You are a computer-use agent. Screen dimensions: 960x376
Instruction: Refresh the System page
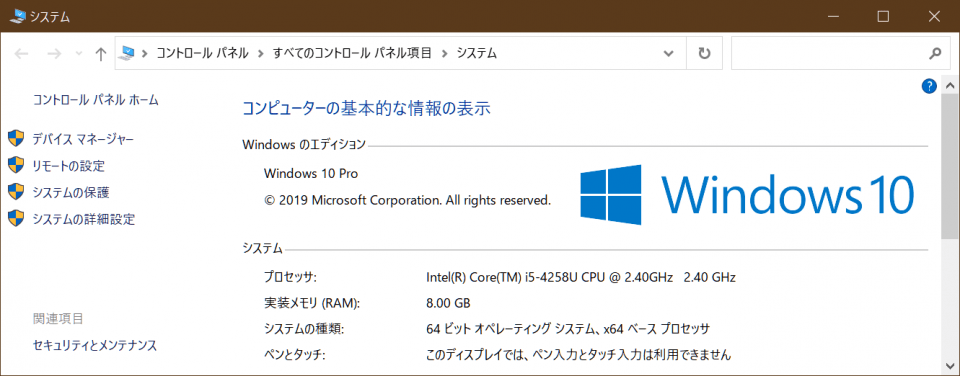click(704, 54)
